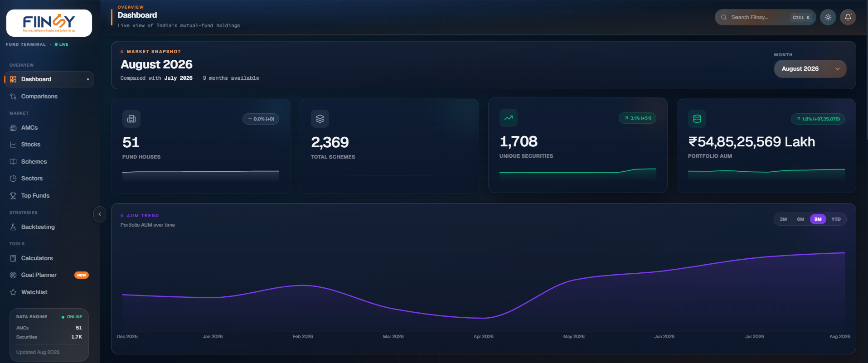The height and width of the screenshot is (363, 868).
Task: Click the Total Schemes layers card icon
Action: (320, 119)
